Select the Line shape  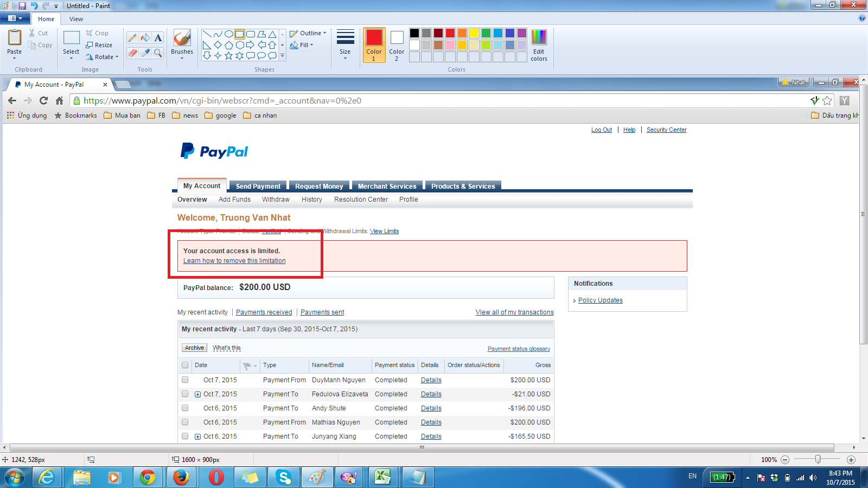(207, 34)
